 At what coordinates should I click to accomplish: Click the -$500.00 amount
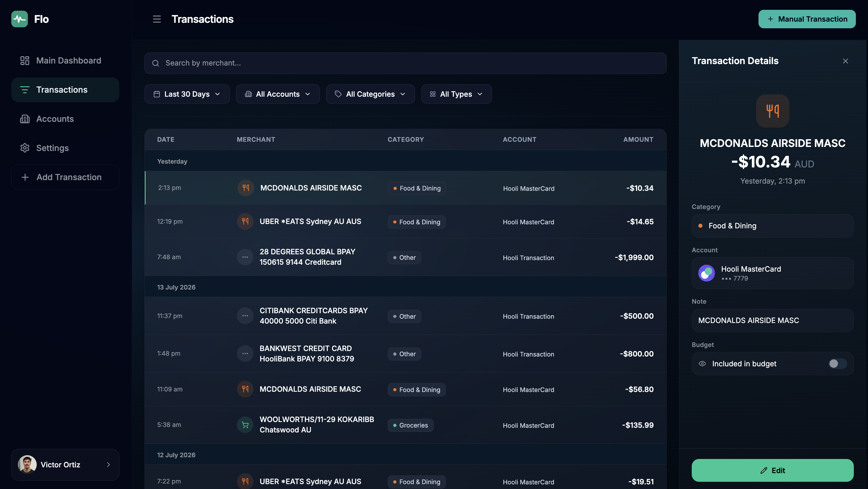tap(637, 316)
